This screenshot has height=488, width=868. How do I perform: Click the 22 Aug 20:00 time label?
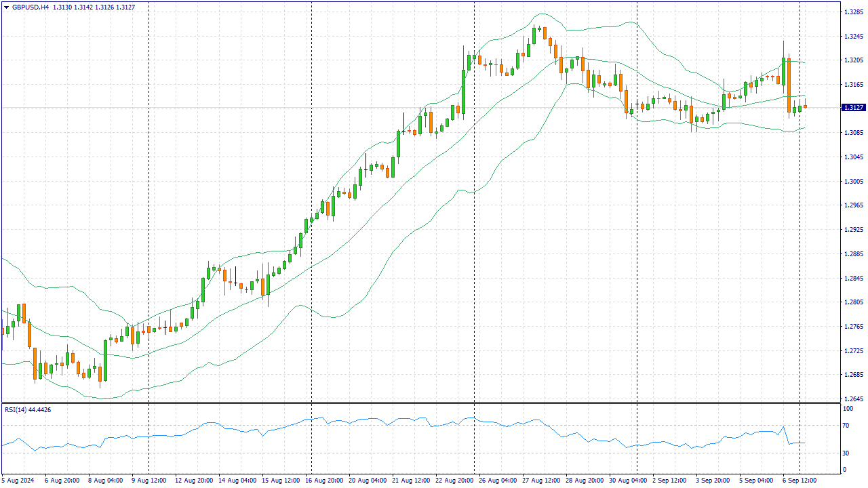pyautogui.click(x=454, y=481)
